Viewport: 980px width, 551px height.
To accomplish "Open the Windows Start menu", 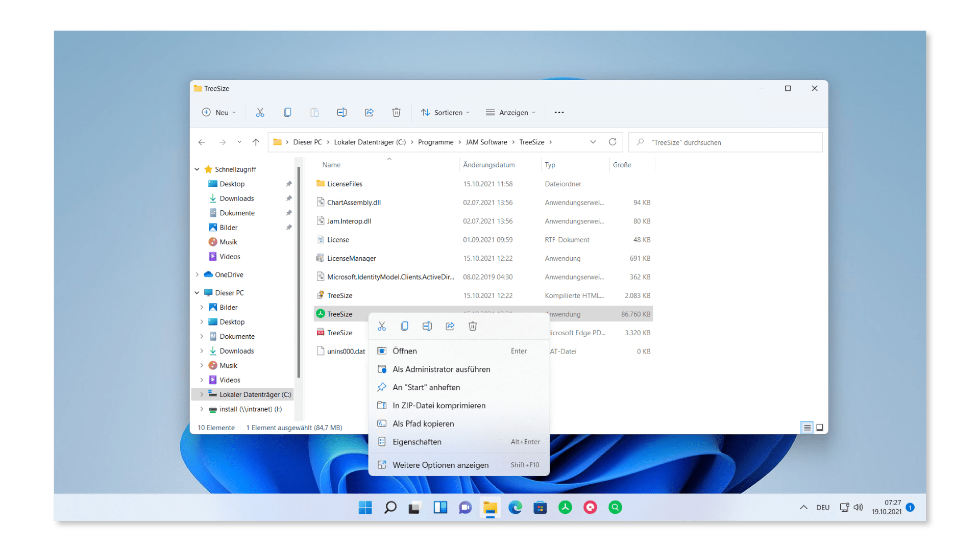I will click(365, 507).
